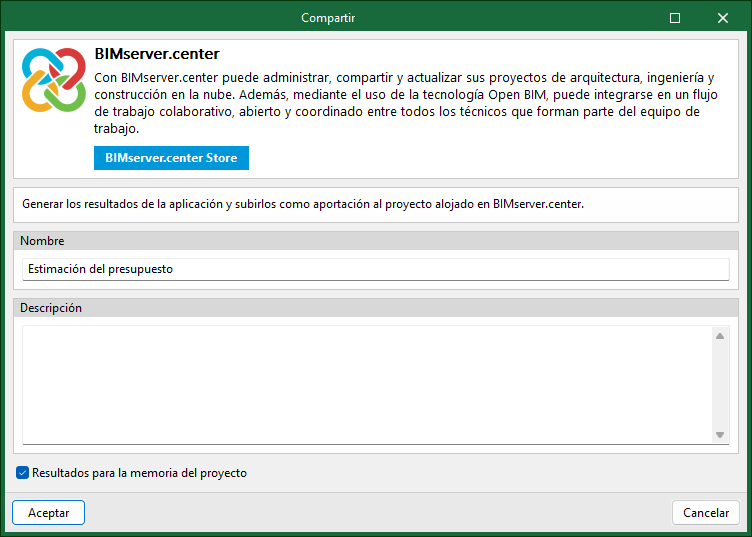Close the Compartir dialog with X
752x537 pixels.
point(723,18)
